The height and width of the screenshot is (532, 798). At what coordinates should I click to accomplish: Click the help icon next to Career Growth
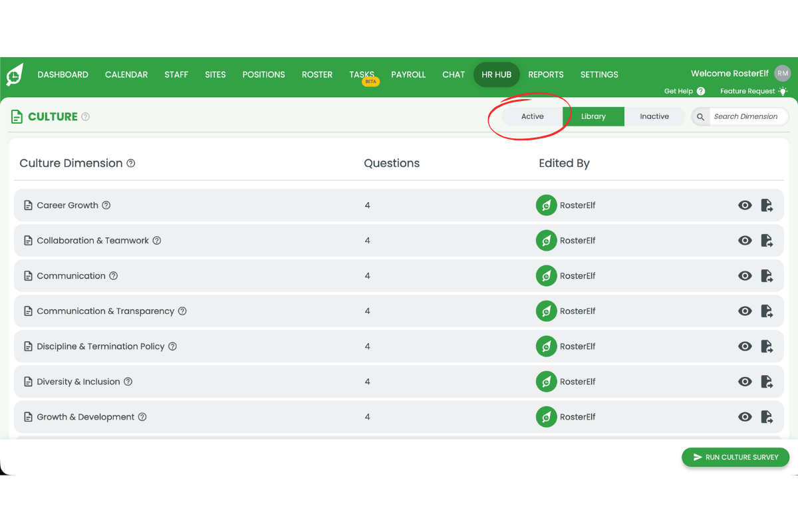106,205
